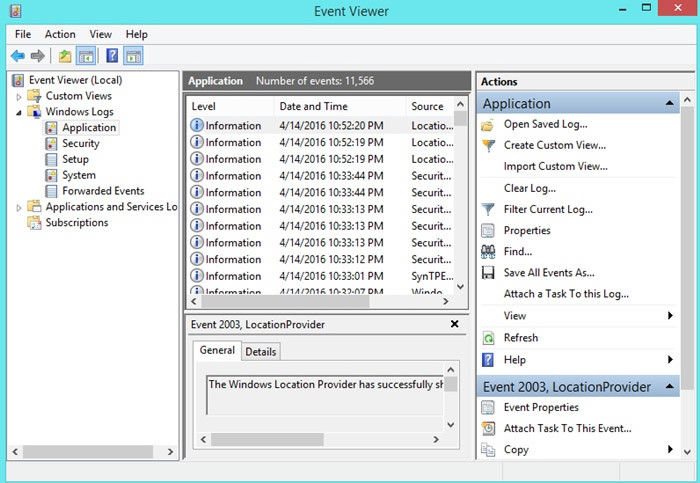Viewport: 700px width, 483px height.
Task: Expand Applications and Services Logs node
Action: tap(19, 207)
